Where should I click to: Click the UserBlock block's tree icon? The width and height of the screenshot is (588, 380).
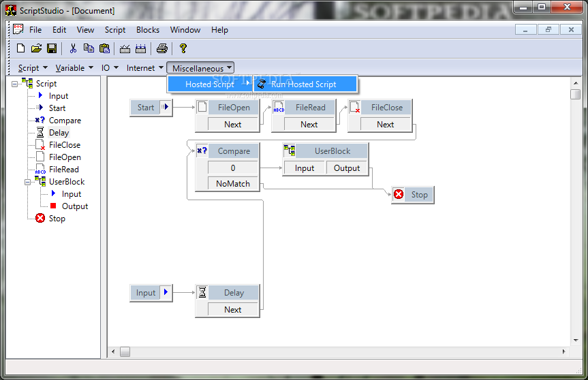point(290,151)
